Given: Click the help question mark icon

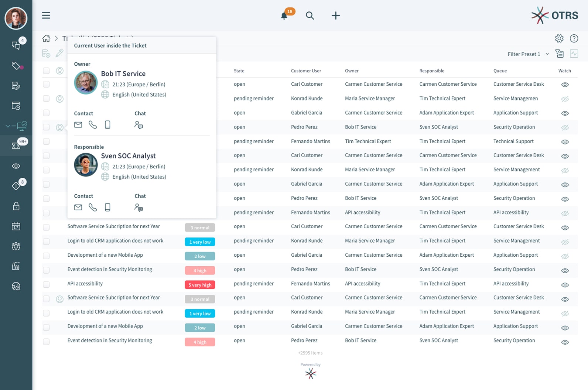Looking at the screenshot, I should pos(574,38).
